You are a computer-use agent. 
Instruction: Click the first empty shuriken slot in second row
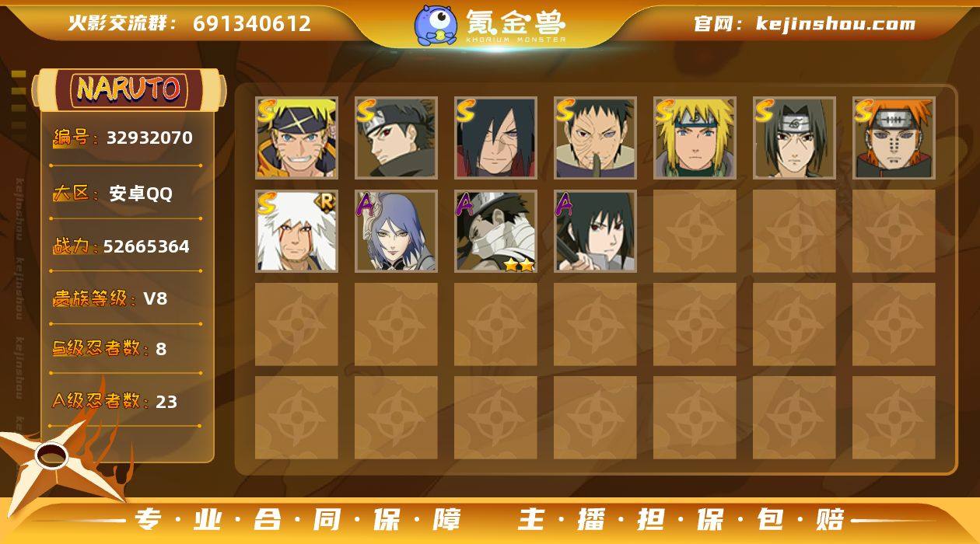coord(695,231)
